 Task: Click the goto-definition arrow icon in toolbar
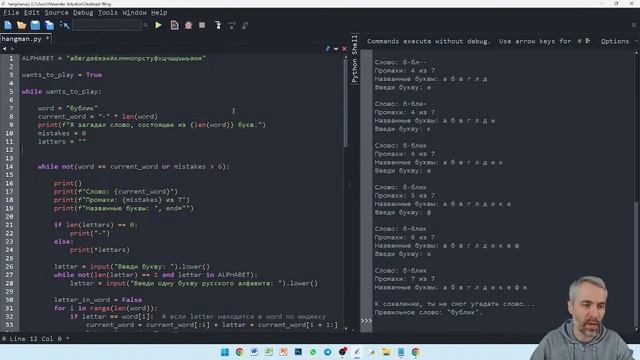[64, 25]
